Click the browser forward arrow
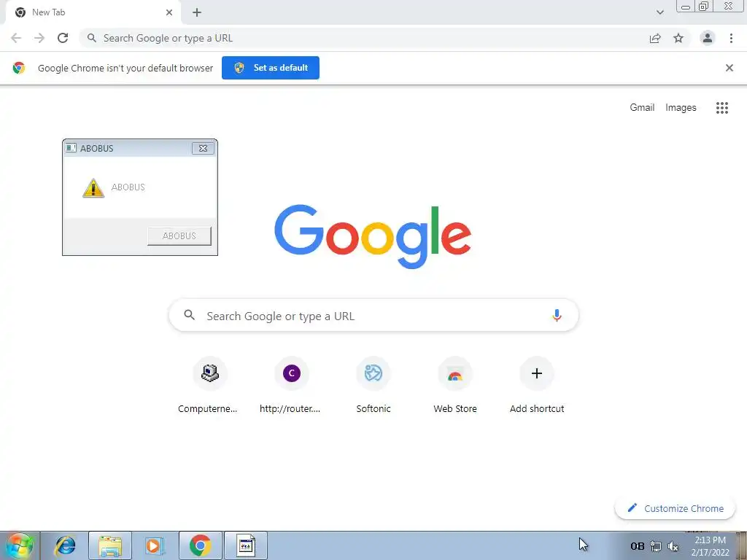 coord(39,38)
